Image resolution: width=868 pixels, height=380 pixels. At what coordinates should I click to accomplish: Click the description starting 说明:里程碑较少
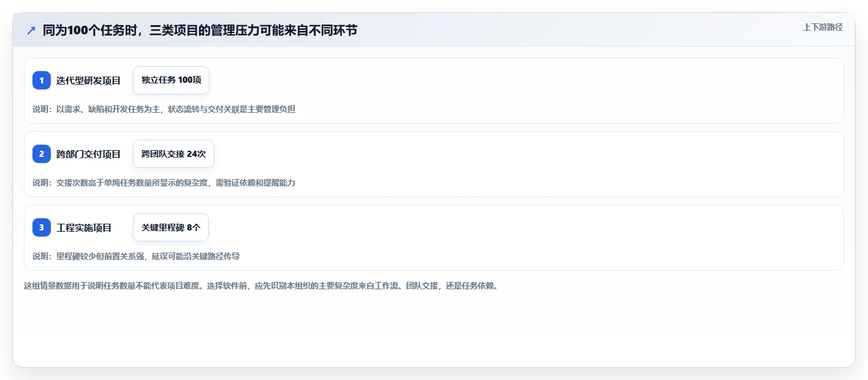tap(136, 256)
